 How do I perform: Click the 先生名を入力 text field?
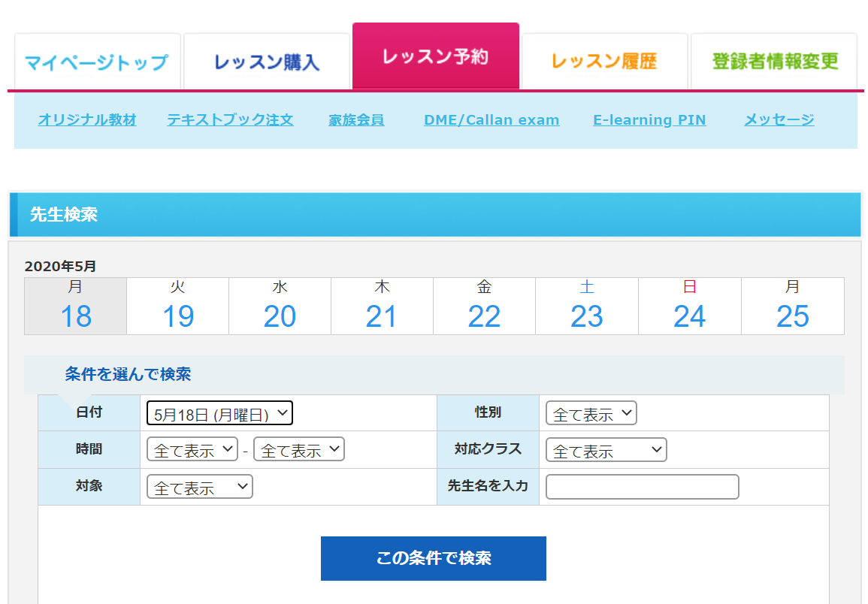(x=642, y=487)
